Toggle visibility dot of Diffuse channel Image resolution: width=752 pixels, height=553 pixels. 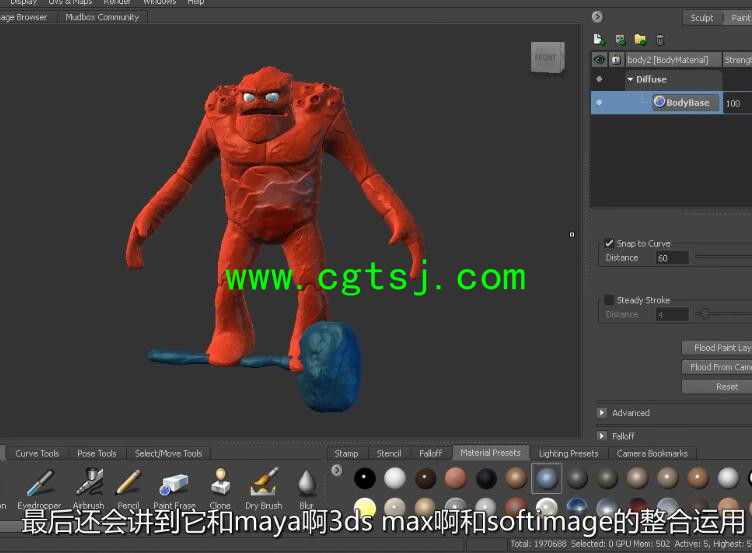(599, 79)
